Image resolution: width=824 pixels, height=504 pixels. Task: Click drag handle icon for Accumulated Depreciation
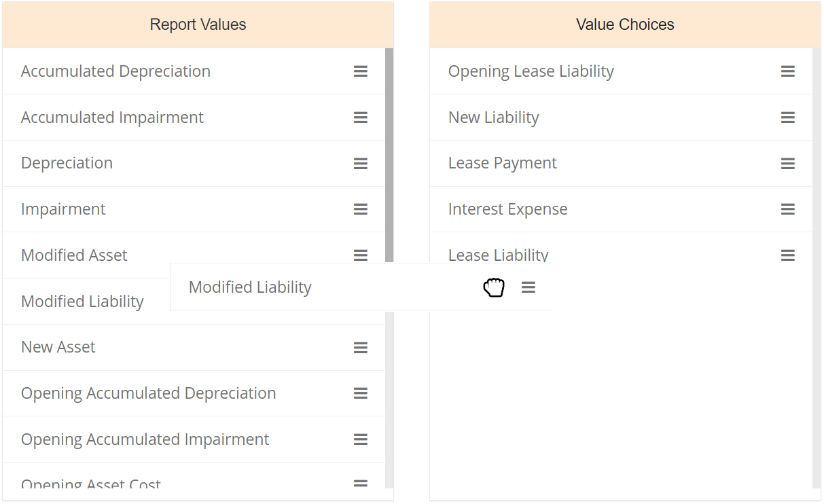(x=361, y=71)
